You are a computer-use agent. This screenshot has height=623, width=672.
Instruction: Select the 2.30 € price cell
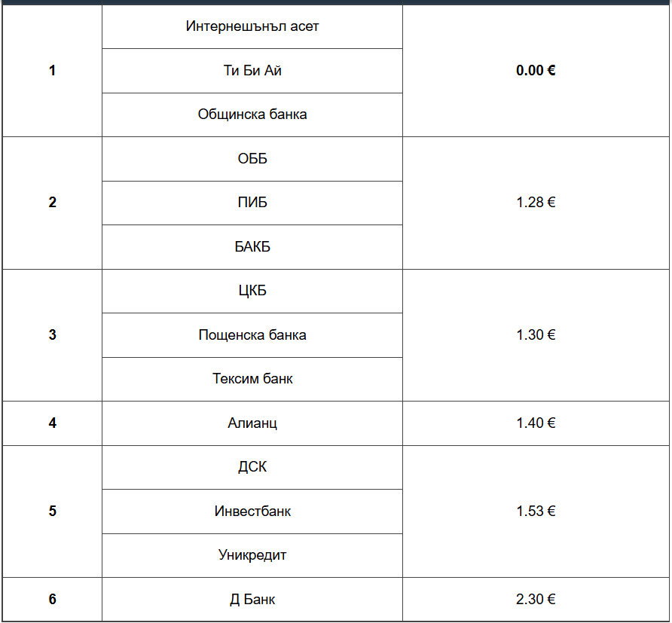tap(536, 600)
